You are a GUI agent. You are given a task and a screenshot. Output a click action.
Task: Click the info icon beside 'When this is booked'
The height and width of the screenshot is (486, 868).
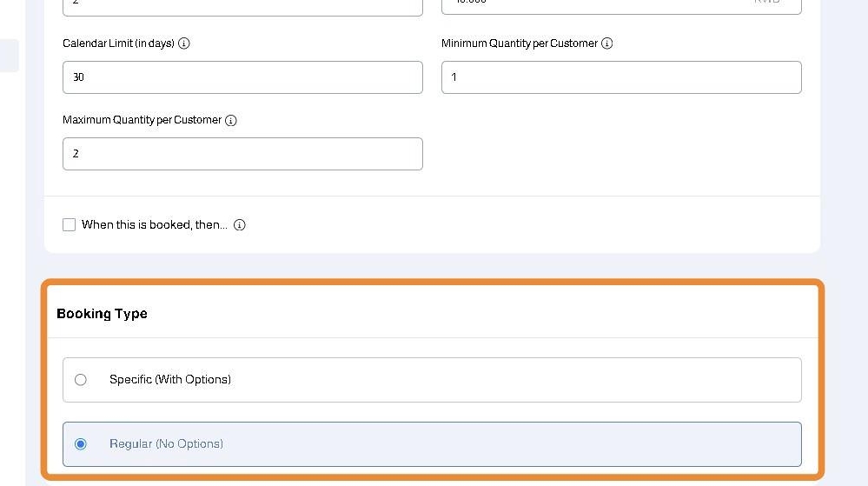point(240,225)
